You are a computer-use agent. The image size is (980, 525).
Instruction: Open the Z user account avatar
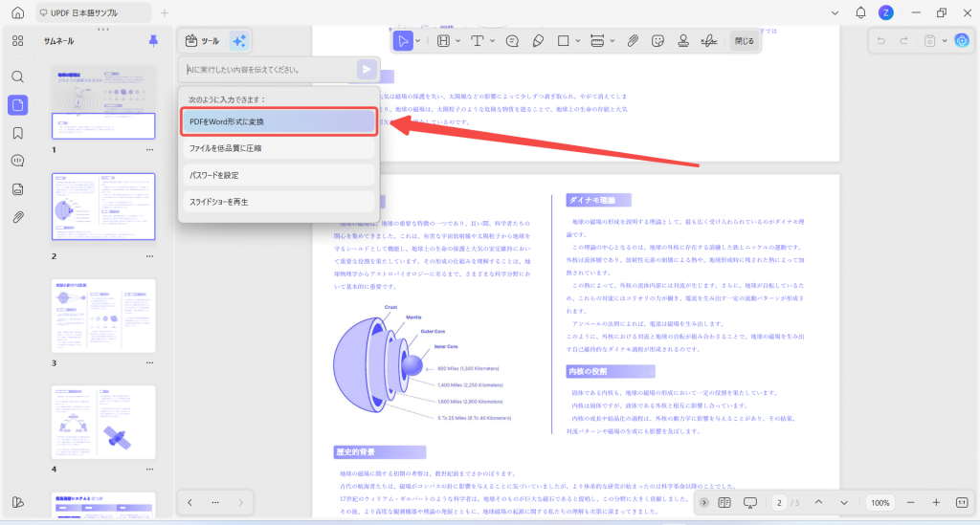click(885, 12)
